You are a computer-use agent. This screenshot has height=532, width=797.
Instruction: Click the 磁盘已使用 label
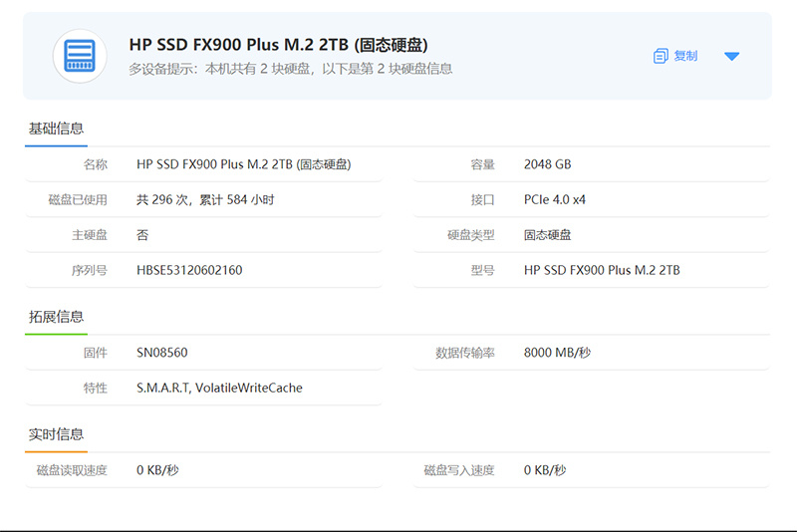78,199
